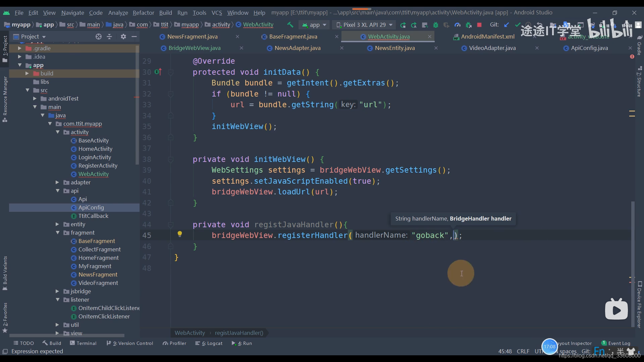Toggle line 30 breakpoint indicator
The height and width of the screenshot is (362, 644).
click(157, 72)
